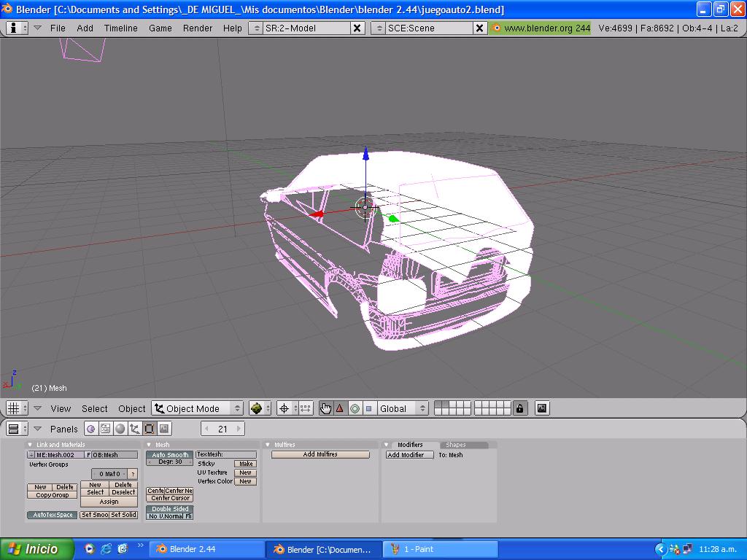
Task: Click the Degr: 30 angle slider
Action: [x=170, y=462]
